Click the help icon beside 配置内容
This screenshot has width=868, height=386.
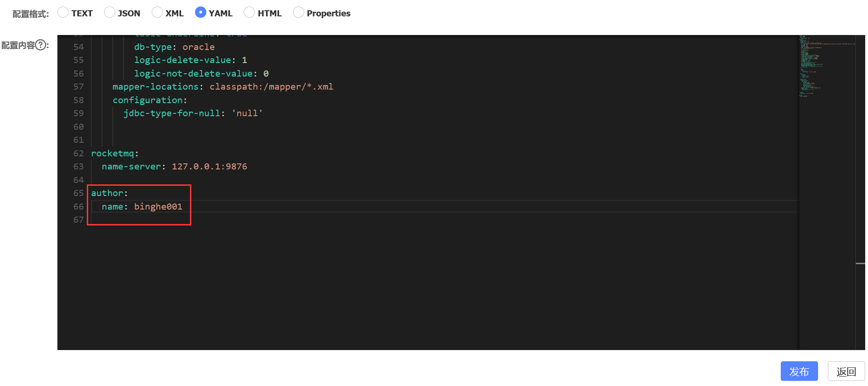coord(41,45)
